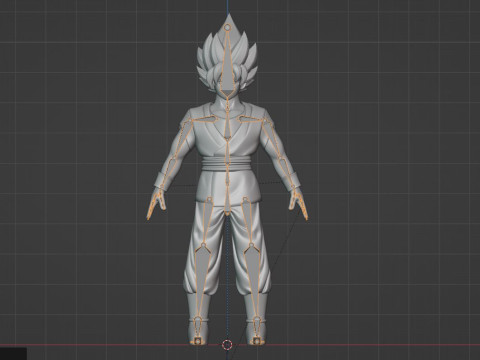Viewport: 480px width, 360px height.
Task: Click the tip joint atop the head bone
Action: pyautogui.click(x=228, y=28)
